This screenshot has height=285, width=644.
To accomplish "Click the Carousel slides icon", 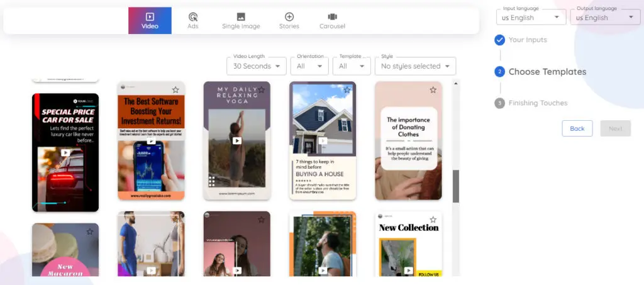I will point(332,17).
